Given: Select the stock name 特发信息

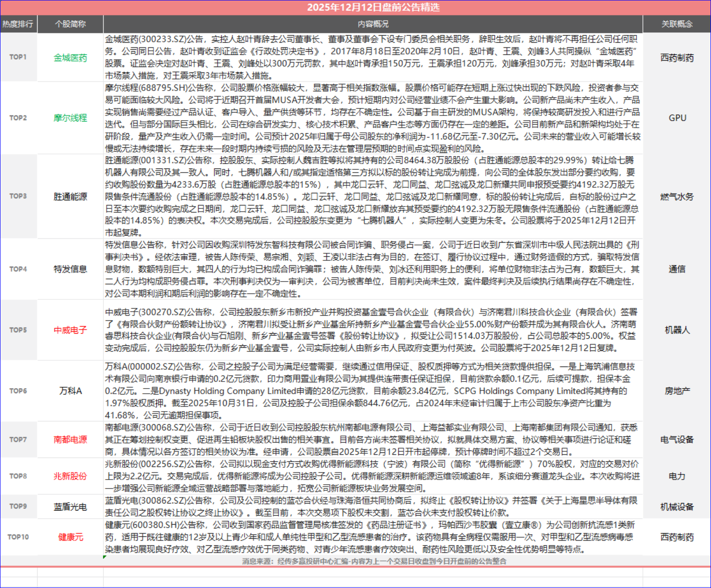Looking at the screenshot, I should coord(70,269).
